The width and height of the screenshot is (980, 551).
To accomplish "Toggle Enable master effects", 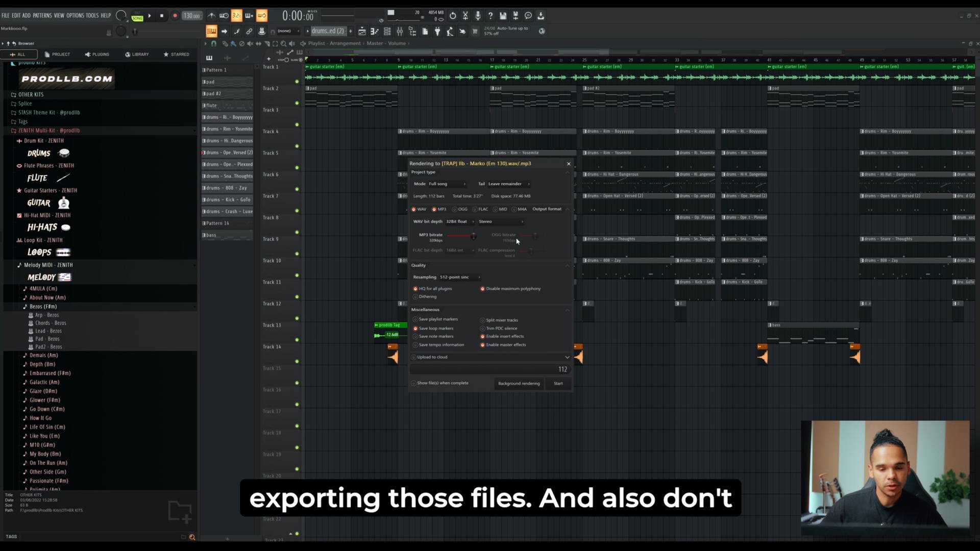I will click(x=503, y=345).
